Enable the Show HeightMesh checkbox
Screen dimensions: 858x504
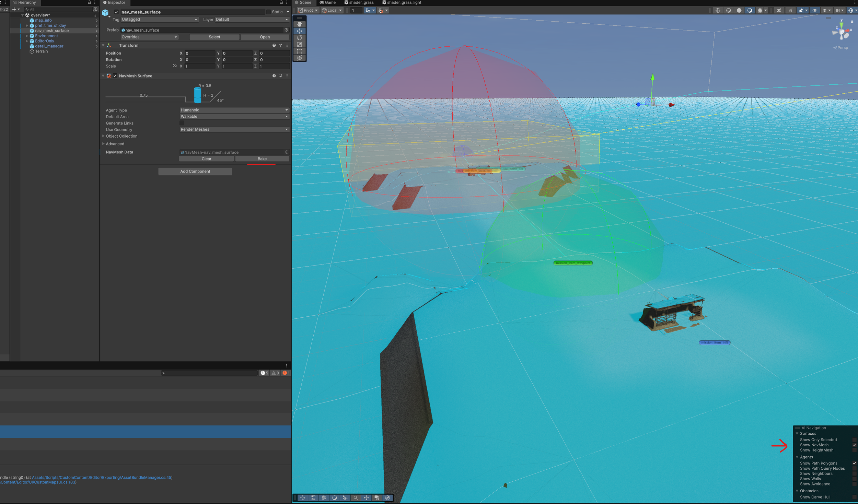(854, 450)
